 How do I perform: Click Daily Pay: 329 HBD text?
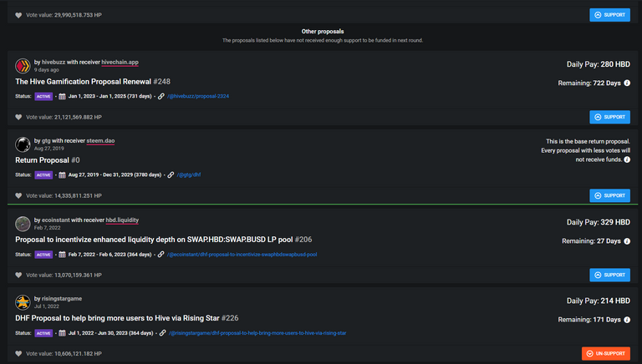click(599, 222)
